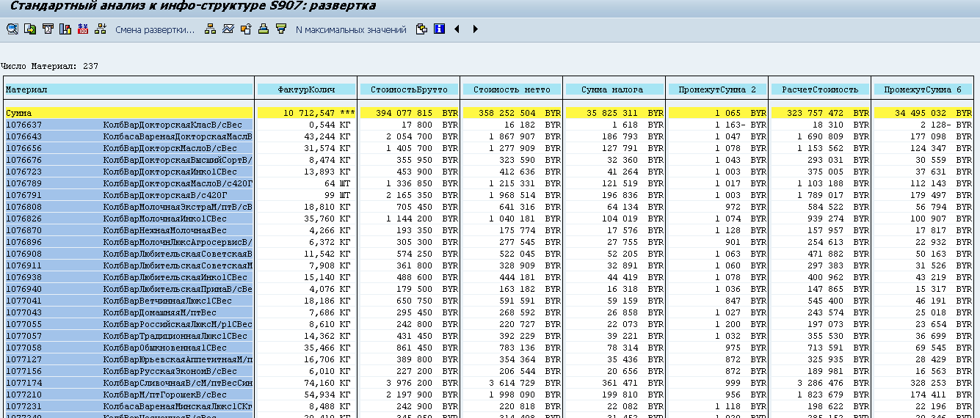Click the green-arrow export icon in toolbar

tap(29, 29)
